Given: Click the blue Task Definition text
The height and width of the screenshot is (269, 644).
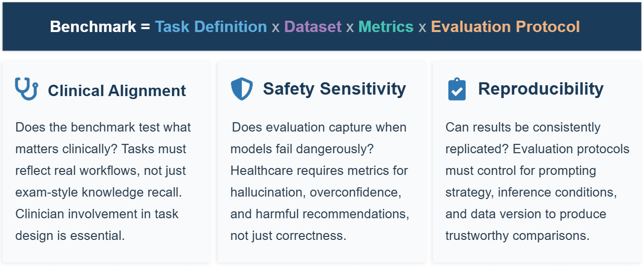Looking at the screenshot, I should [211, 26].
